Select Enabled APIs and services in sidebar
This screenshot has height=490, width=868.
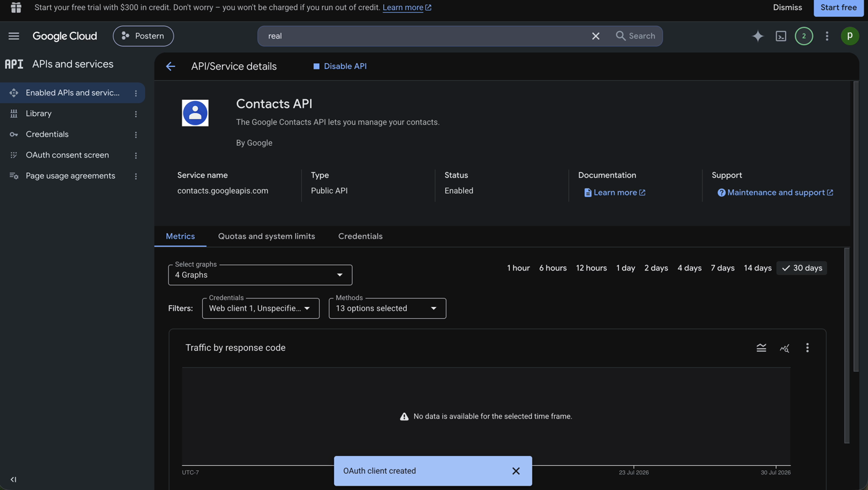tap(73, 93)
